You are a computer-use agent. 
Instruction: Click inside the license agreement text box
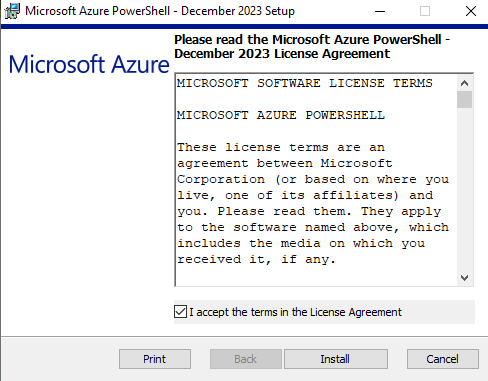316,180
